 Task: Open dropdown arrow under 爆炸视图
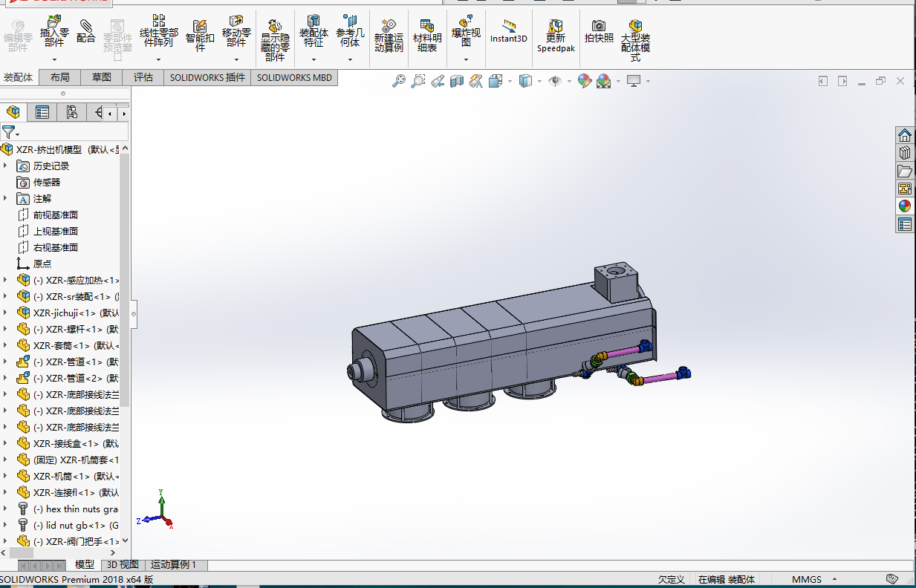(x=466, y=59)
